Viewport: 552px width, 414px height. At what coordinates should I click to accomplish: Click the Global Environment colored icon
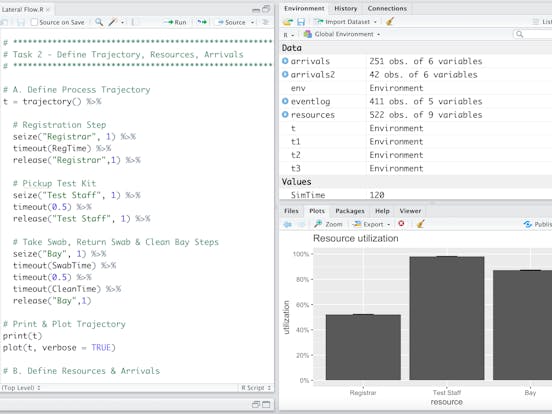[x=308, y=34]
